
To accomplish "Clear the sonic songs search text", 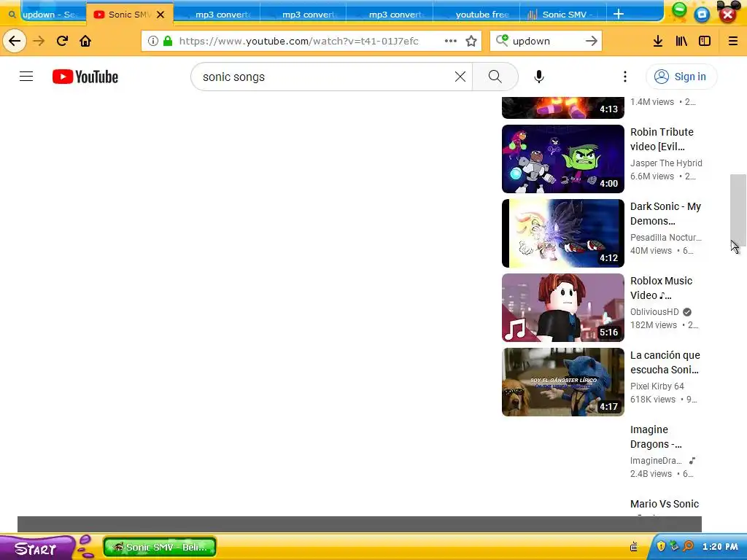I will click(x=460, y=77).
